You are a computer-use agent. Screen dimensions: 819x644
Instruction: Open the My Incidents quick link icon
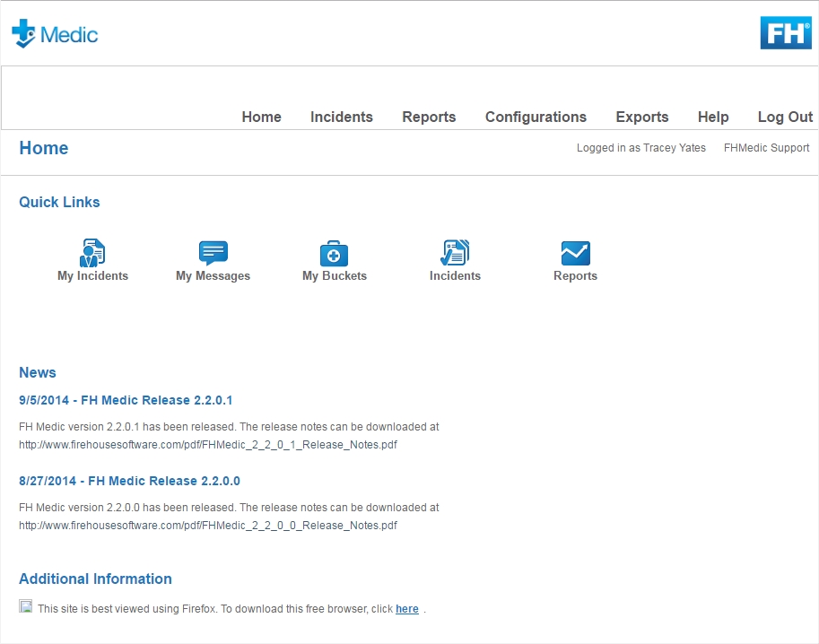92,253
